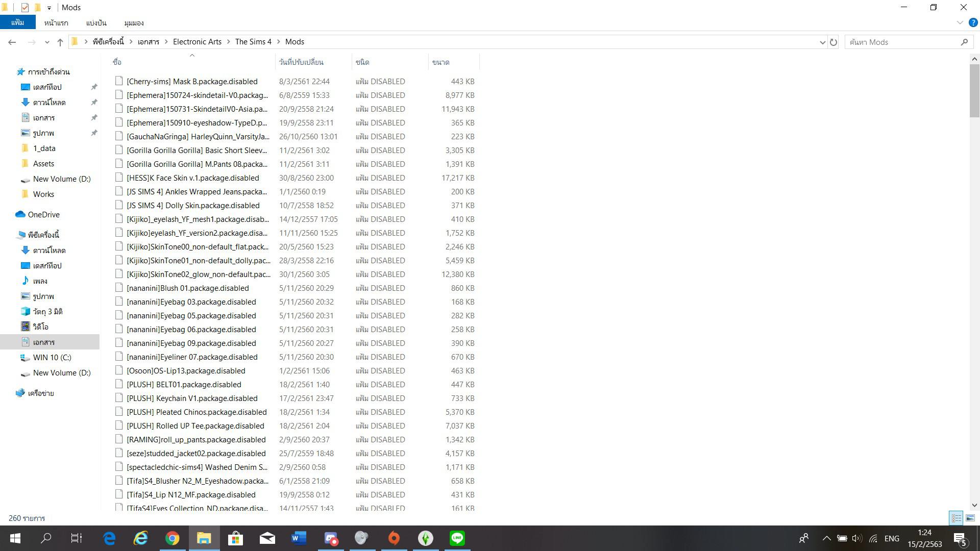The image size is (980, 551).
Task: Open the มุมมอง (View) ribbon tab
Action: click(134, 23)
